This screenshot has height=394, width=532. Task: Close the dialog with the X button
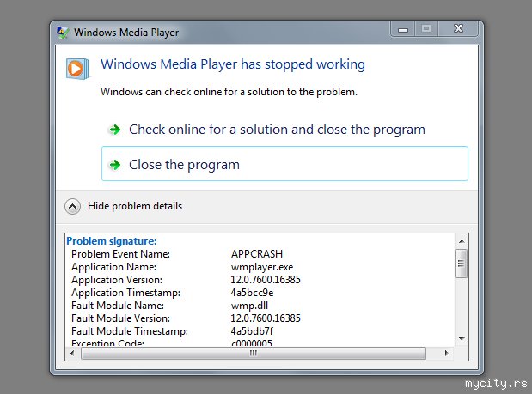[x=458, y=29]
